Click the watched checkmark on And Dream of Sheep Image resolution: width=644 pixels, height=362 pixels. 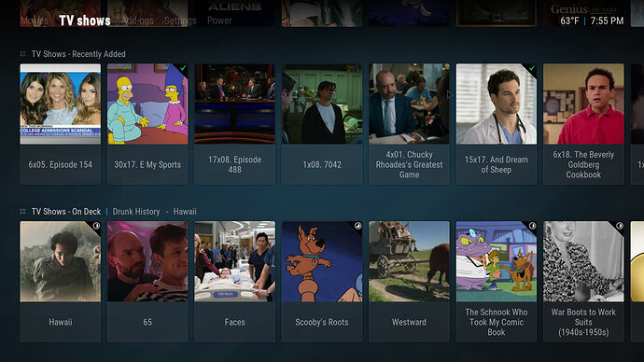click(x=532, y=68)
